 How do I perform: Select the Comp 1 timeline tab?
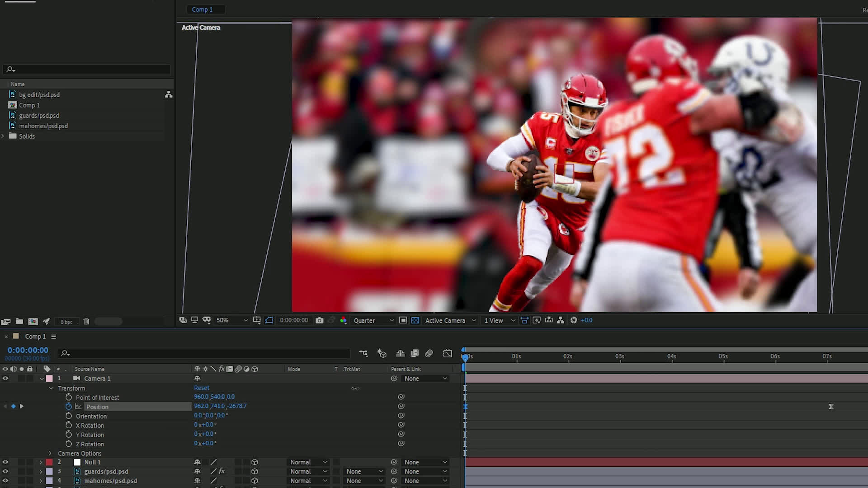(x=35, y=337)
